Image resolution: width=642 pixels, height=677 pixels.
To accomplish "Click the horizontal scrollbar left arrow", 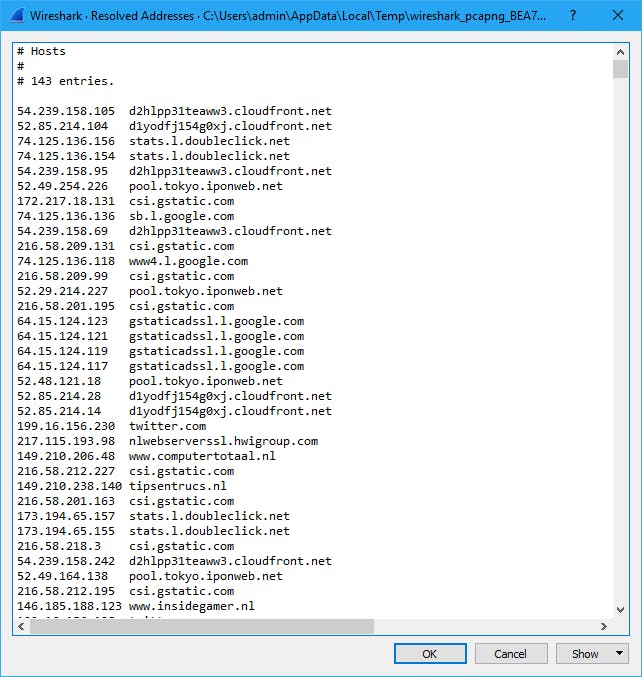I will point(21,626).
